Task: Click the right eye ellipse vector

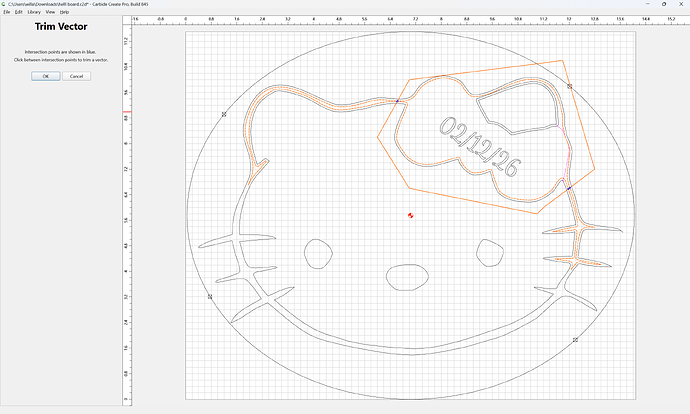Action: coord(490,253)
